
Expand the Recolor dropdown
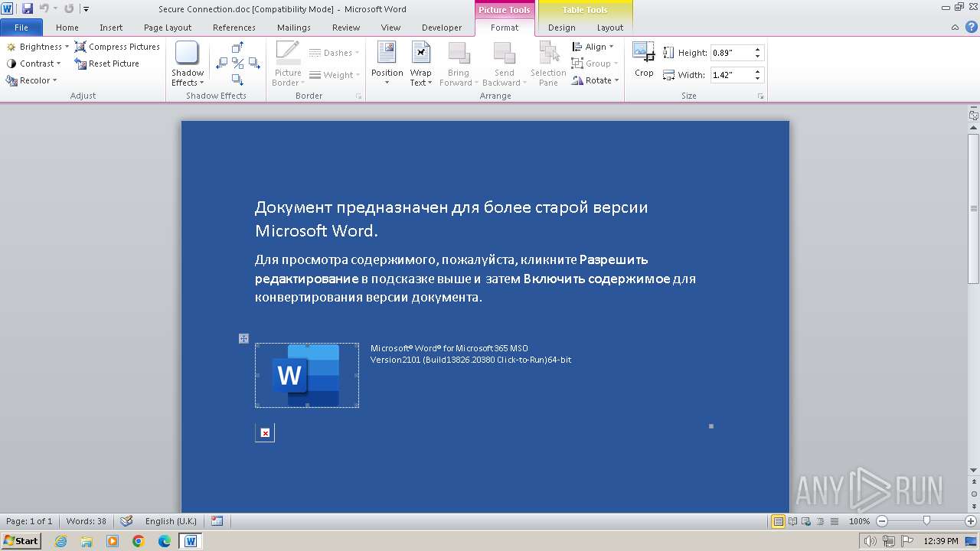click(32, 80)
